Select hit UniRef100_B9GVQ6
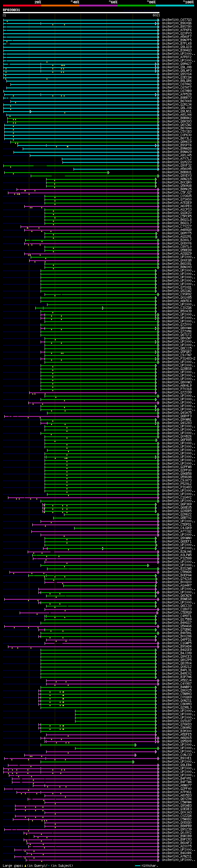This screenshot has height=868, width=197. [x=177, y=23]
